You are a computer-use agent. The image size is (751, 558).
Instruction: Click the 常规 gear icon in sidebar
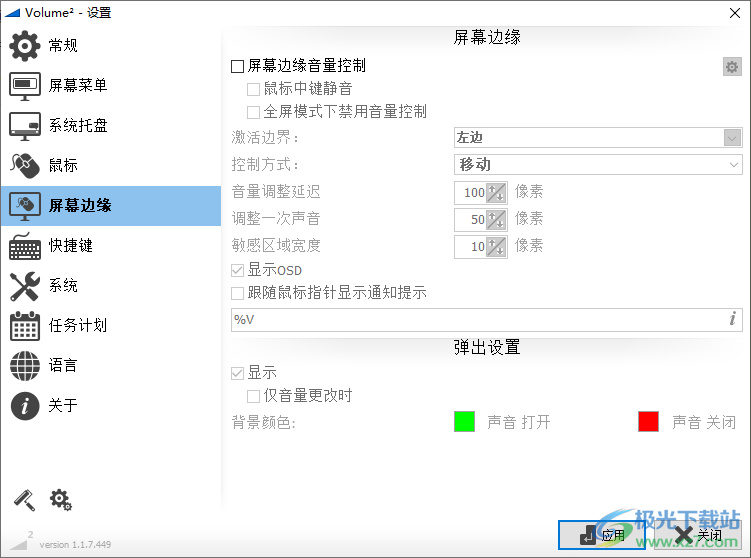[x=25, y=46]
